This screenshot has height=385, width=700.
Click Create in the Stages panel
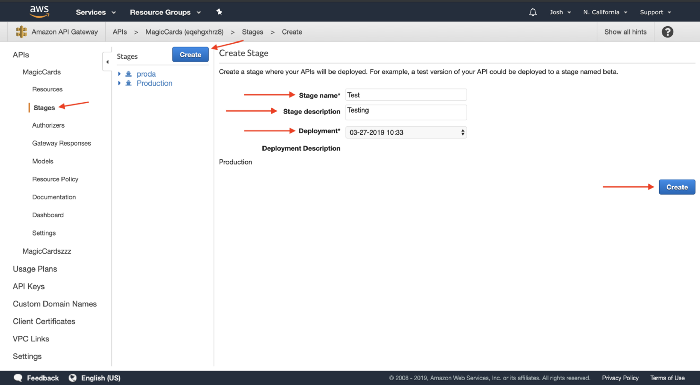tap(190, 54)
